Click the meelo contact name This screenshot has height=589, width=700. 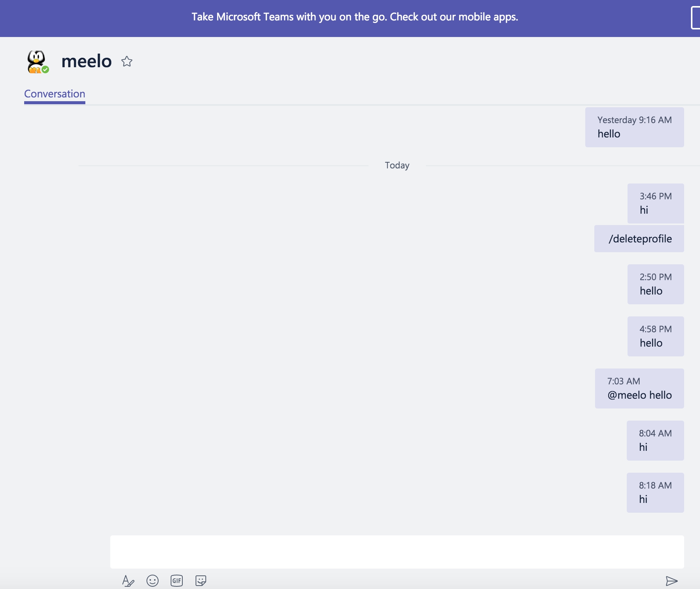coord(86,61)
